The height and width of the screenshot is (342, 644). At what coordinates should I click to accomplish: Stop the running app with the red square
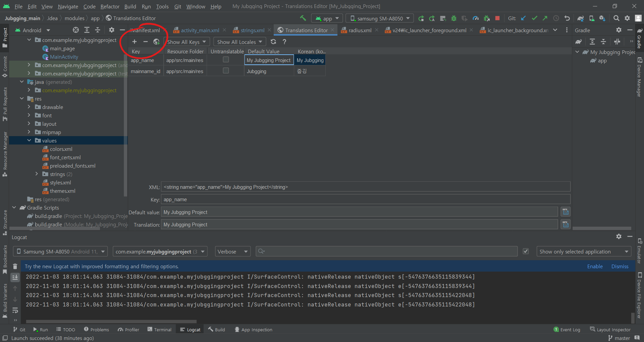[497, 18]
